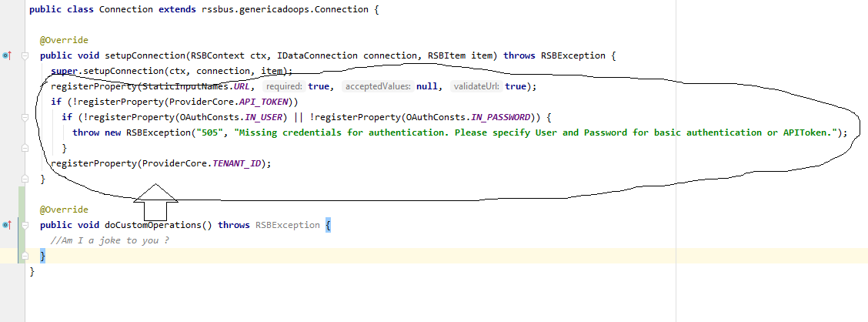
Task: Collapse the nested IN_USER if-block fold marker
Action: (25, 117)
